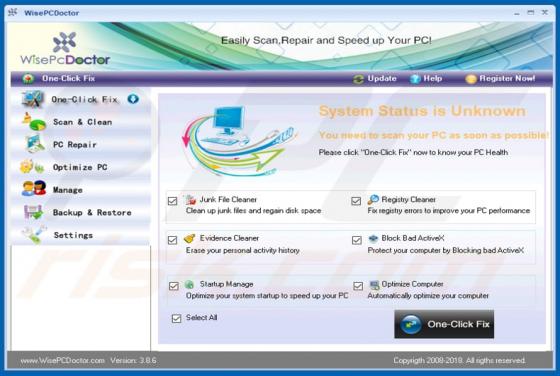560x376 pixels.
Task: Disable the Optimize Computer checkbox
Action: pos(358,286)
